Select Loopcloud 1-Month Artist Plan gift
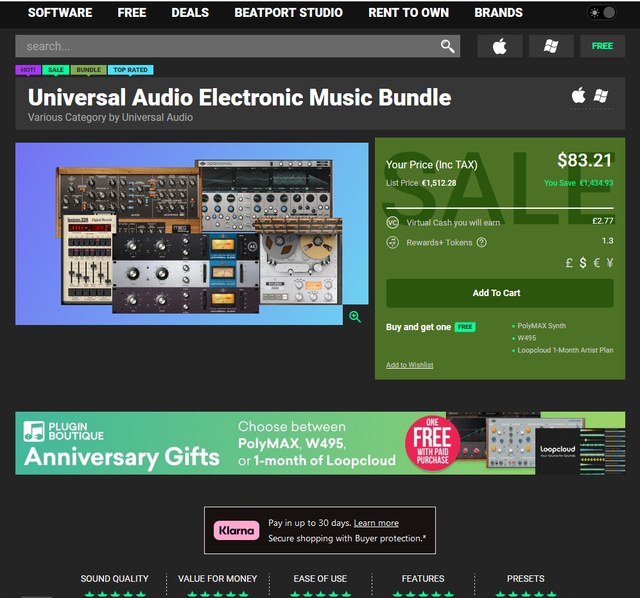 click(x=565, y=350)
